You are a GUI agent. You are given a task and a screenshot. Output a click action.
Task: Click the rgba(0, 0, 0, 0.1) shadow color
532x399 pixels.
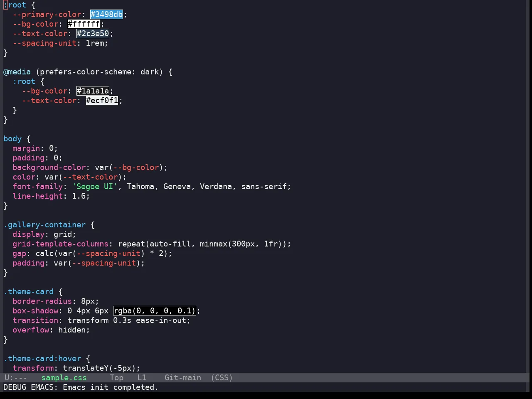coord(154,311)
